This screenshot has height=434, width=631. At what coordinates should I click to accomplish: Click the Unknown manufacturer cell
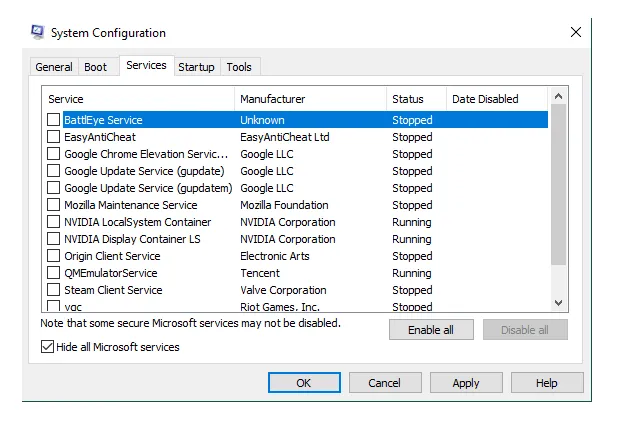click(x=262, y=120)
